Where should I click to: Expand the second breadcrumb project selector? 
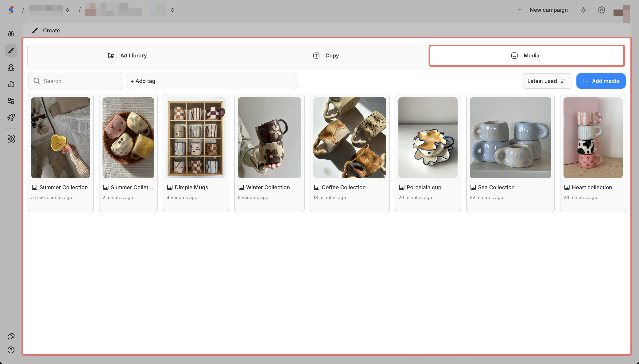point(172,10)
